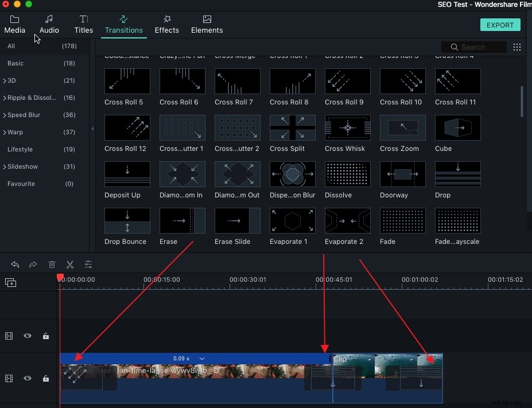Open the grid view icon near Search
The width and height of the screenshot is (532, 408).
coord(517,46)
